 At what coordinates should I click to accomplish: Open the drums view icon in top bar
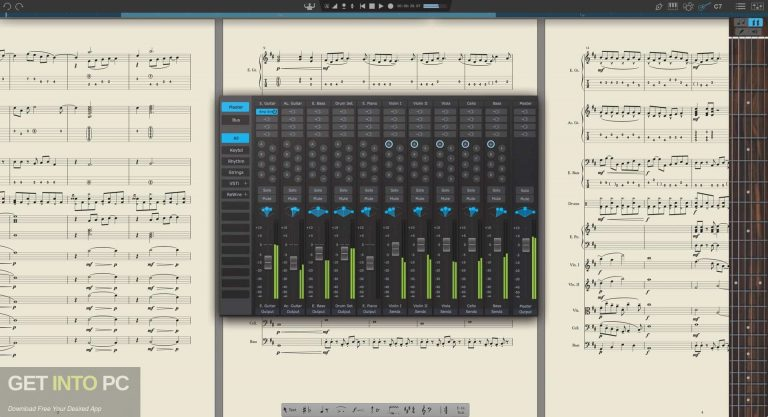[688, 6]
